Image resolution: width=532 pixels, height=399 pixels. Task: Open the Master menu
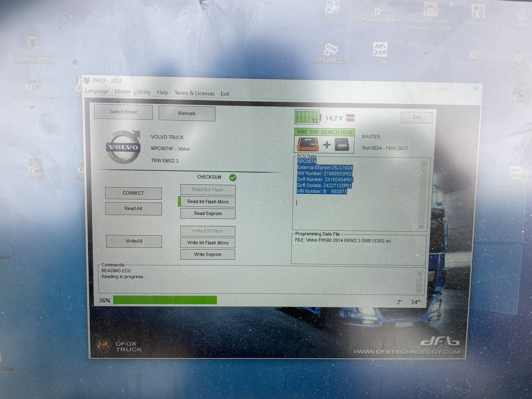(123, 91)
